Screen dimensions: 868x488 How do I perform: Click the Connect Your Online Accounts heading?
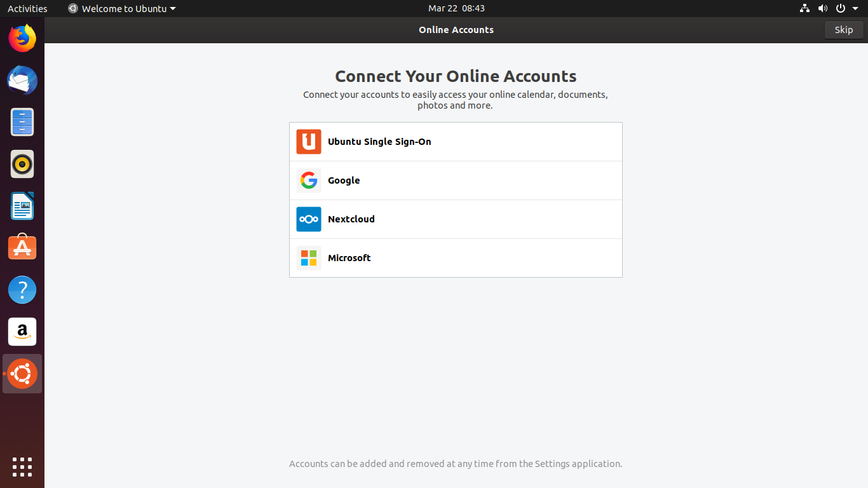pos(456,76)
